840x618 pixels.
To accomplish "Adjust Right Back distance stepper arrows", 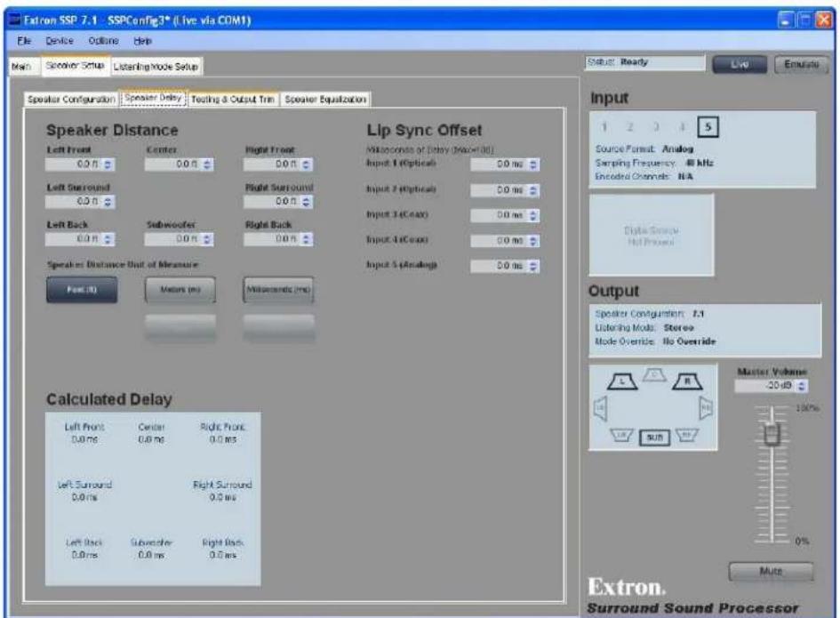I will (x=306, y=239).
